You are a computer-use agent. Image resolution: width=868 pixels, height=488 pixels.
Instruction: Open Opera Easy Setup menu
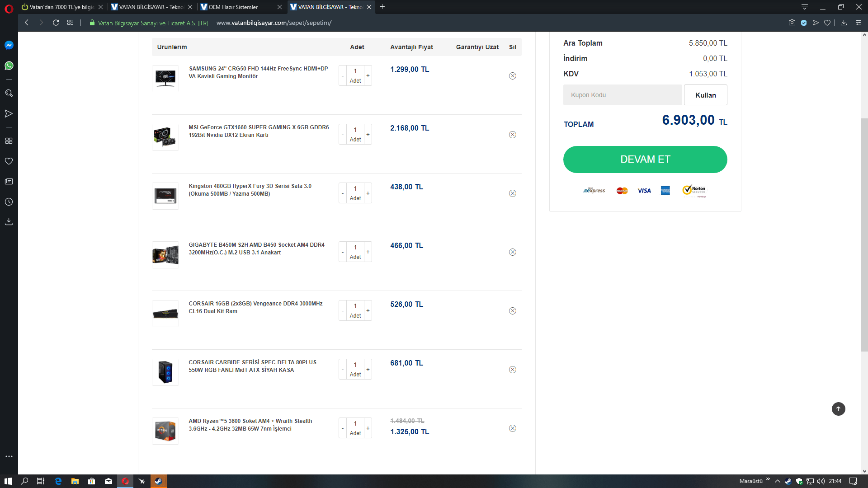point(858,23)
